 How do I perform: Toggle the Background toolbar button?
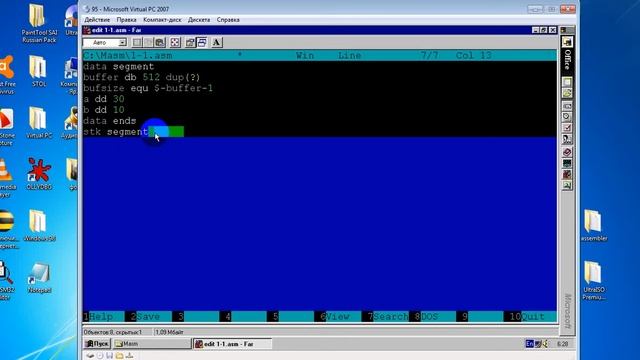coord(202,42)
